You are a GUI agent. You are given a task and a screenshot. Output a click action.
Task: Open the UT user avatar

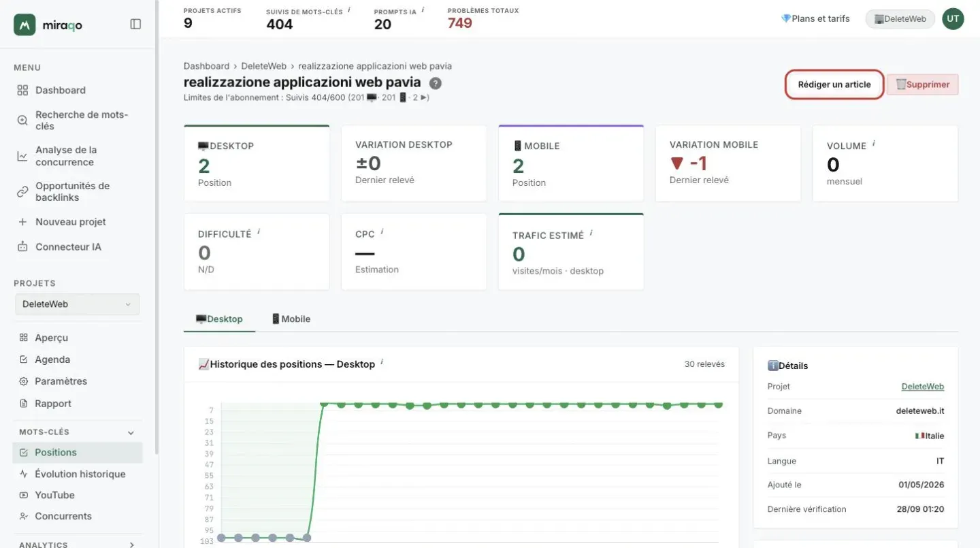[x=953, y=19]
